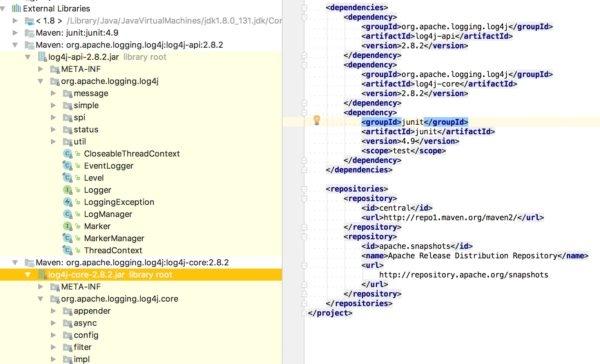Viewport: 600px width, 364px height.
Task: Expand the async package arrow
Action: click(53, 323)
